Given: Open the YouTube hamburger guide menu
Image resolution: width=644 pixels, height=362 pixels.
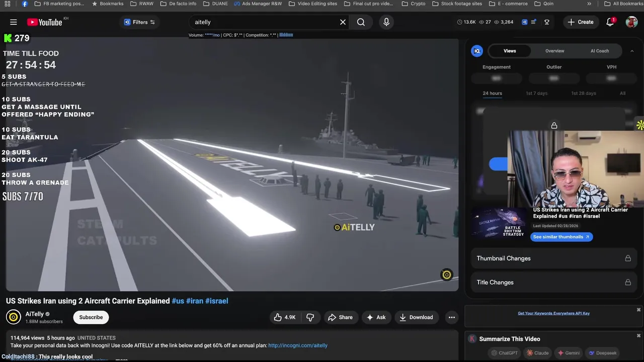Looking at the screenshot, I should [14, 22].
